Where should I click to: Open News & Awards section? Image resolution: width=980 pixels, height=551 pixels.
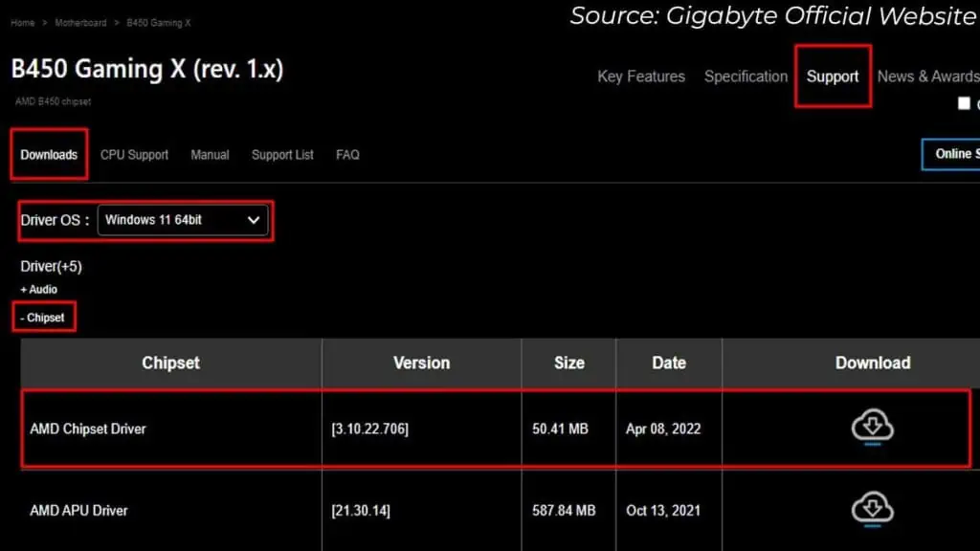coord(928,77)
